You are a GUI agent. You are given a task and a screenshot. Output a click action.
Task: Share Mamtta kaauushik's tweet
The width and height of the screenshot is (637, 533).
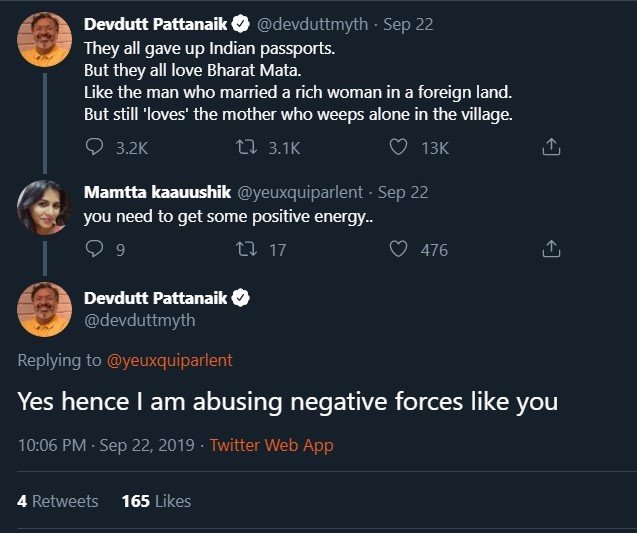click(x=550, y=249)
